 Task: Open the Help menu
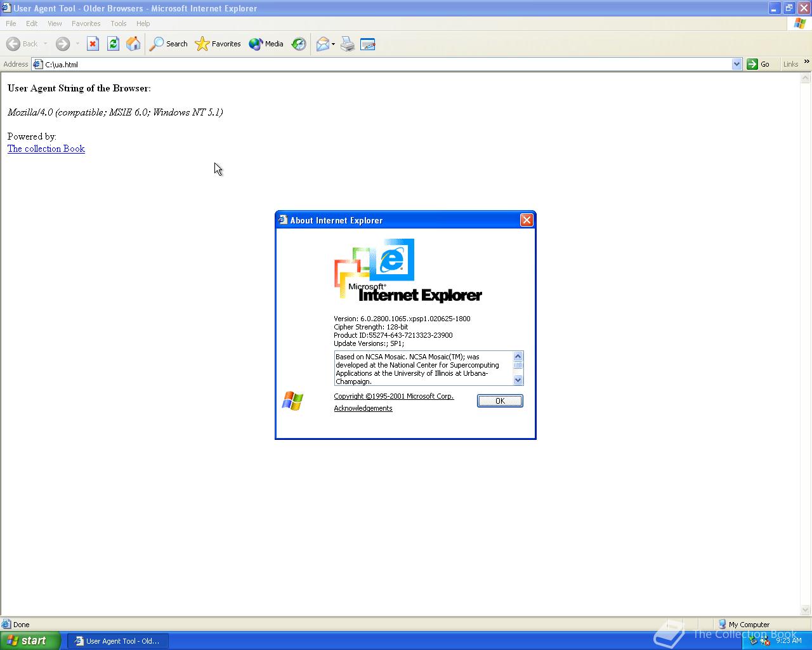point(143,23)
